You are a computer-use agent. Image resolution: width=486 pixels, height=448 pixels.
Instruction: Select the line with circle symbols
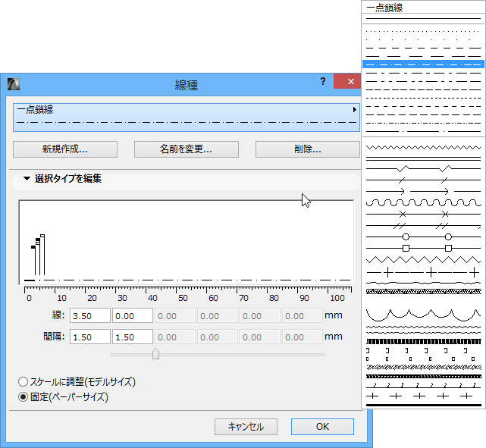(423, 237)
